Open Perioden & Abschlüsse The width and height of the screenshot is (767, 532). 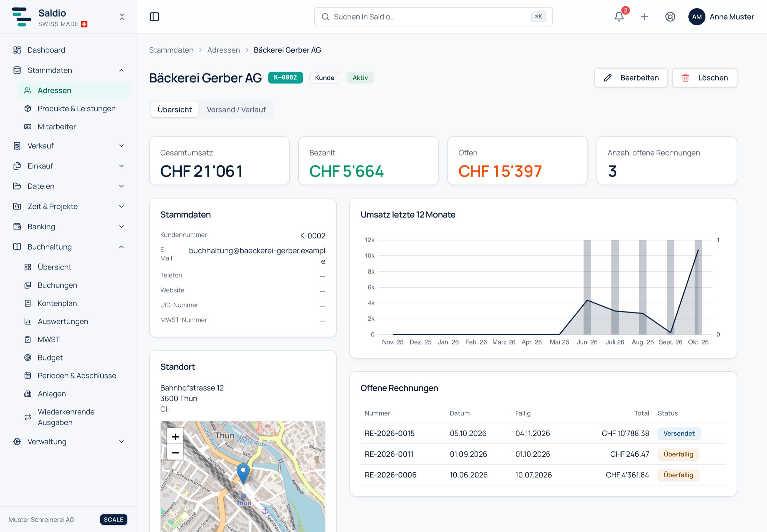coord(74,376)
